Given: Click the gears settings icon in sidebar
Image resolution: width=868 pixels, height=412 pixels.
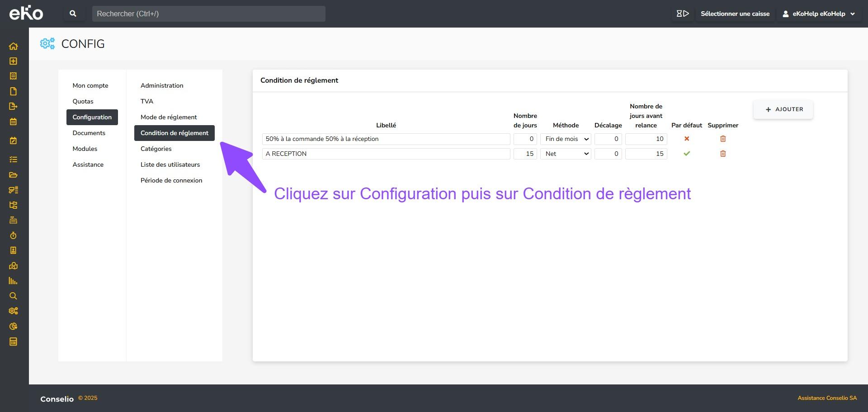Looking at the screenshot, I should pos(13,311).
